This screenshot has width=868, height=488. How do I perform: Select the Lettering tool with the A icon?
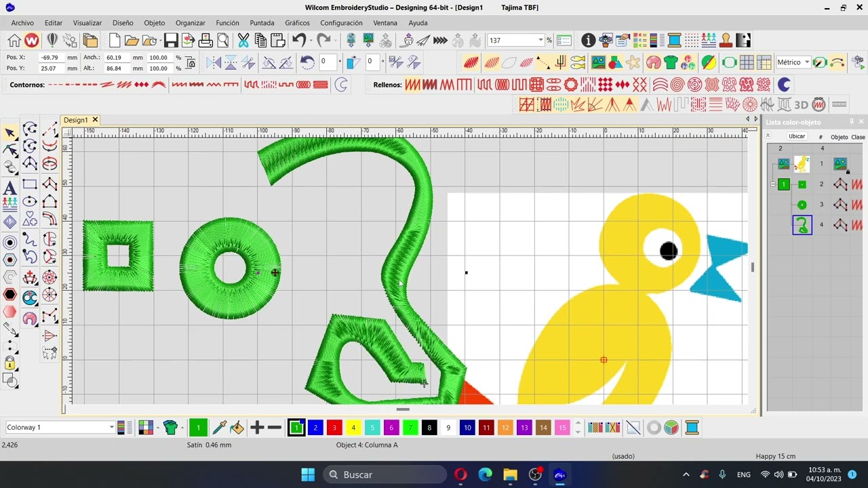pos(10,188)
